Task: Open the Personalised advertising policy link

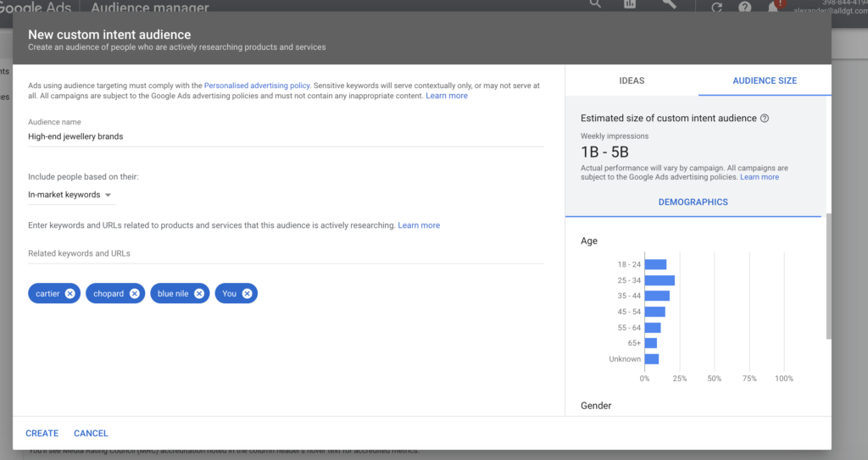Action: click(257, 86)
